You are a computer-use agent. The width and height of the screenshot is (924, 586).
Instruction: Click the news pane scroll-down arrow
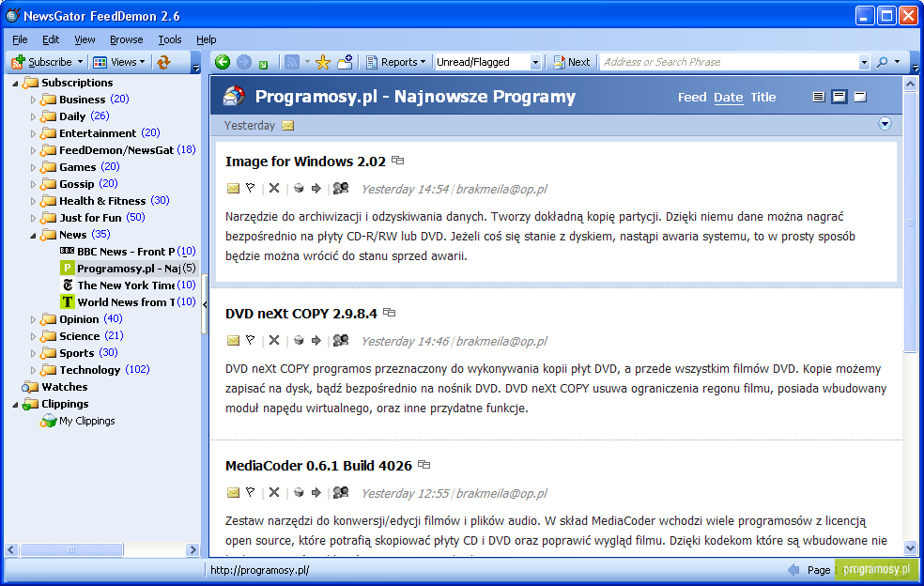tap(910, 548)
